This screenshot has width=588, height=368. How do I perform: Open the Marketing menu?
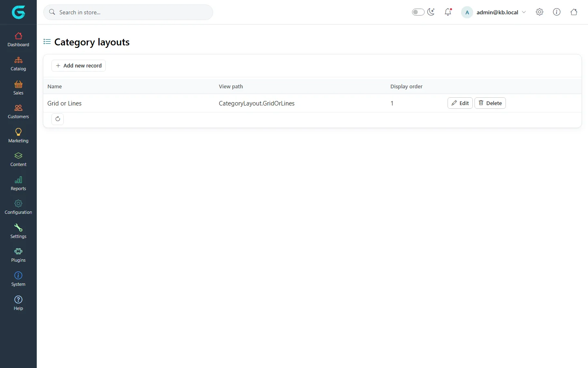[18, 136]
